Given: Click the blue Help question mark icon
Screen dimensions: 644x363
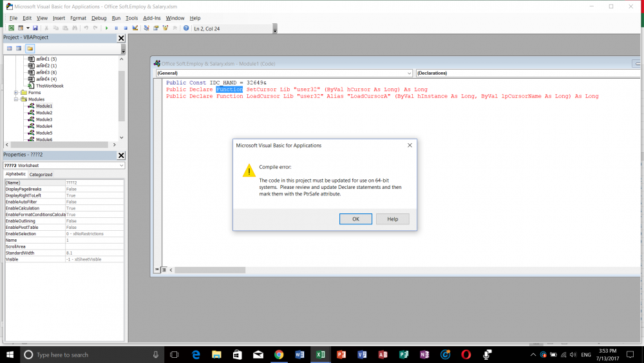Looking at the screenshot, I should 186,28.
